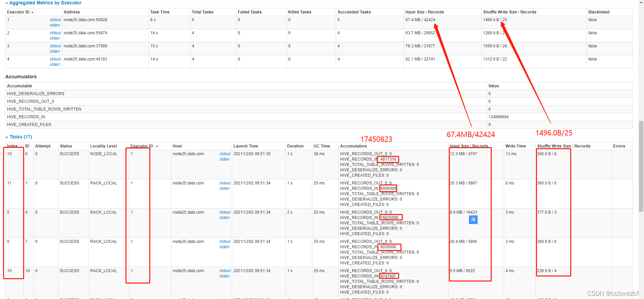Open stderr link for task index 15
This screenshot has width=644, height=299.
coord(225,276)
